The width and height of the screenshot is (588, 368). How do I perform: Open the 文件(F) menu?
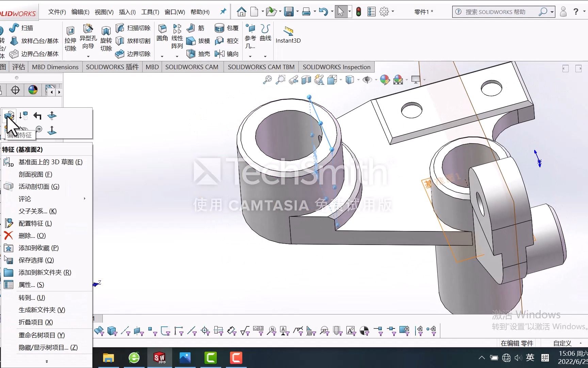pos(57,12)
